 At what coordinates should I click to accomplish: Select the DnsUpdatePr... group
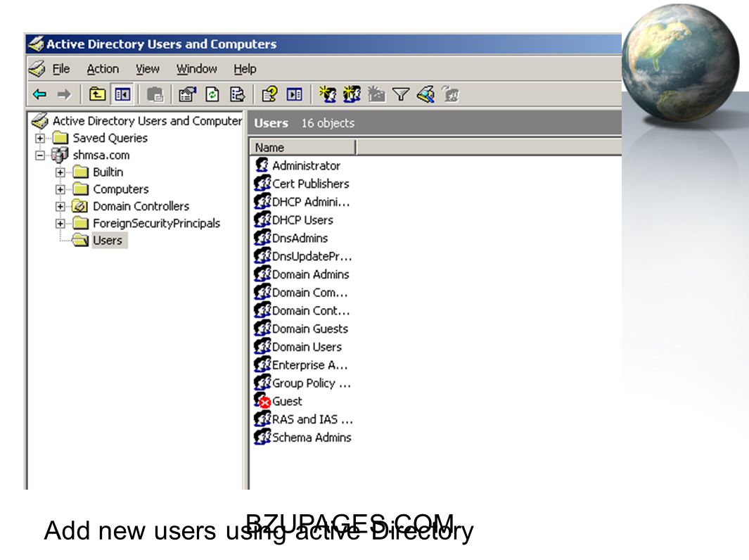[312, 257]
